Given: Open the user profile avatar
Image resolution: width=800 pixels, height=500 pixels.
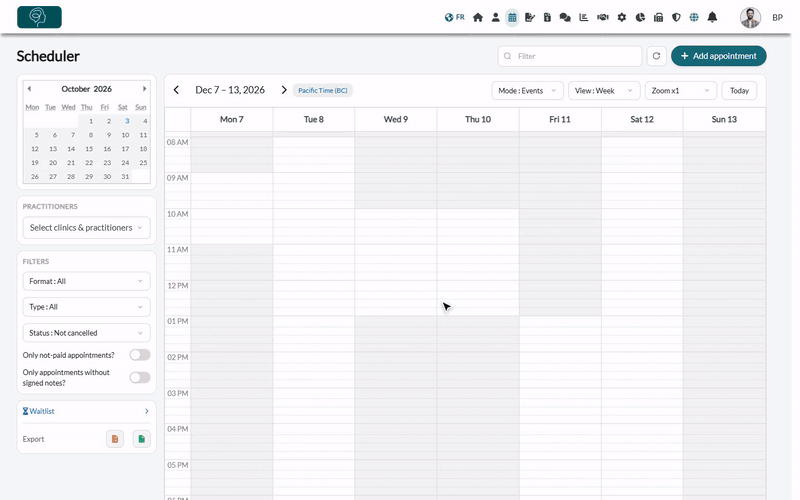Looking at the screenshot, I should 751,17.
